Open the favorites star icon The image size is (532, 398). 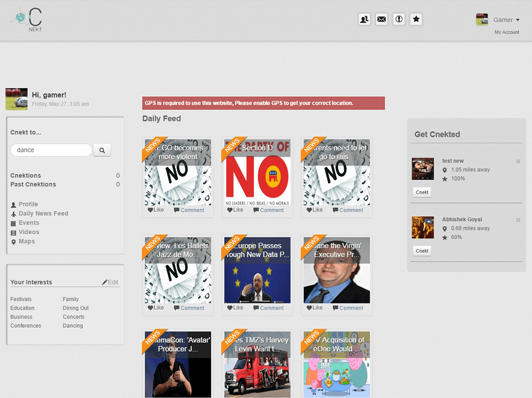pyautogui.click(x=417, y=20)
